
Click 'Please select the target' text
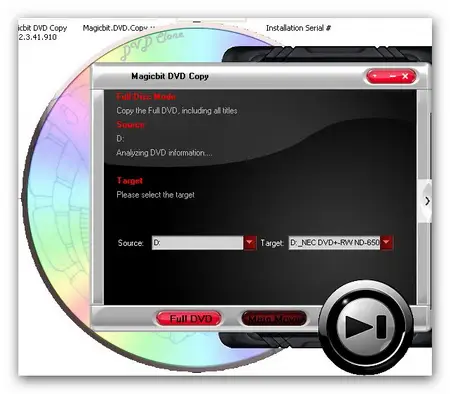pyautogui.click(x=155, y=195)
